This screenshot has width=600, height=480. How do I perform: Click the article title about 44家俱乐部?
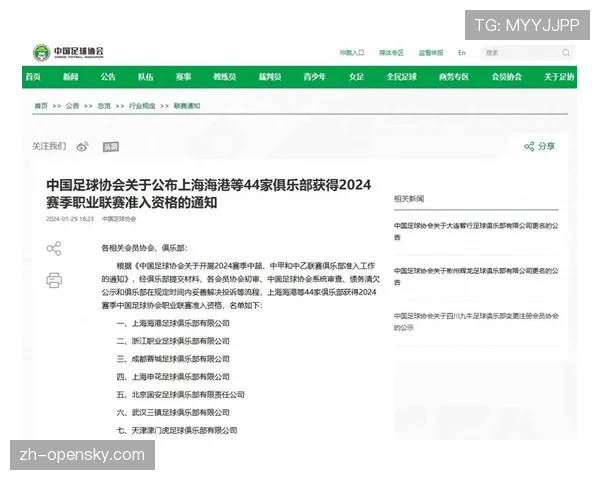pos(209,194)
